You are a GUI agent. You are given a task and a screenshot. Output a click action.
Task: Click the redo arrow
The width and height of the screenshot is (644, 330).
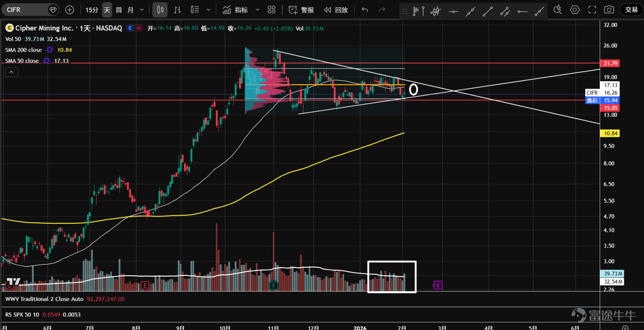(x=382, y=10)
